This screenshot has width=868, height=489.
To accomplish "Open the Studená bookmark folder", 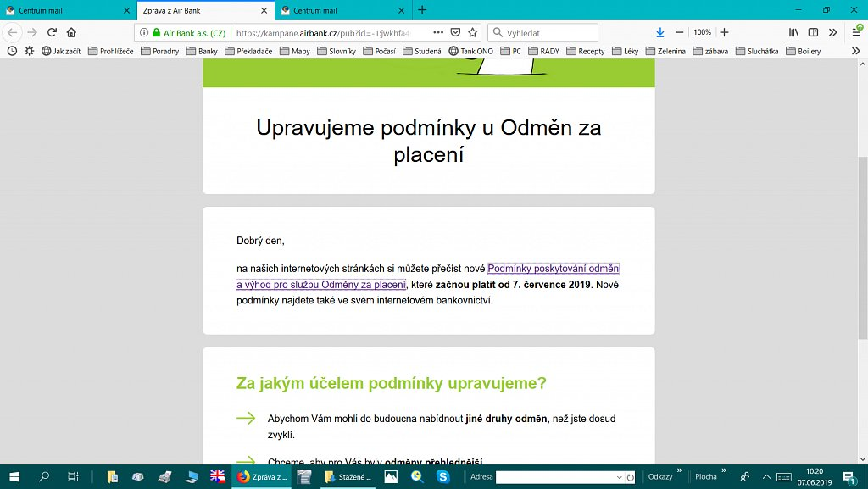I will point(422,51).
